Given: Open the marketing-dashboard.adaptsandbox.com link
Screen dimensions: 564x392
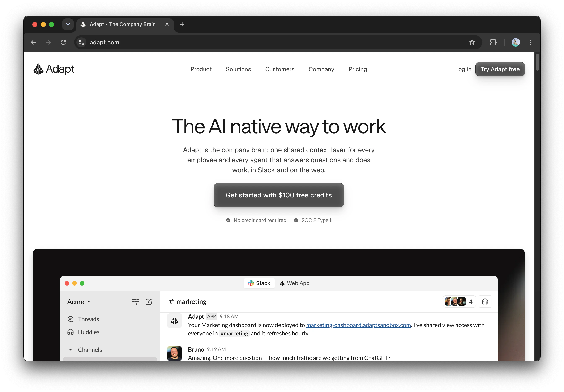Looking at the screenshot, I should click(358, 325).
